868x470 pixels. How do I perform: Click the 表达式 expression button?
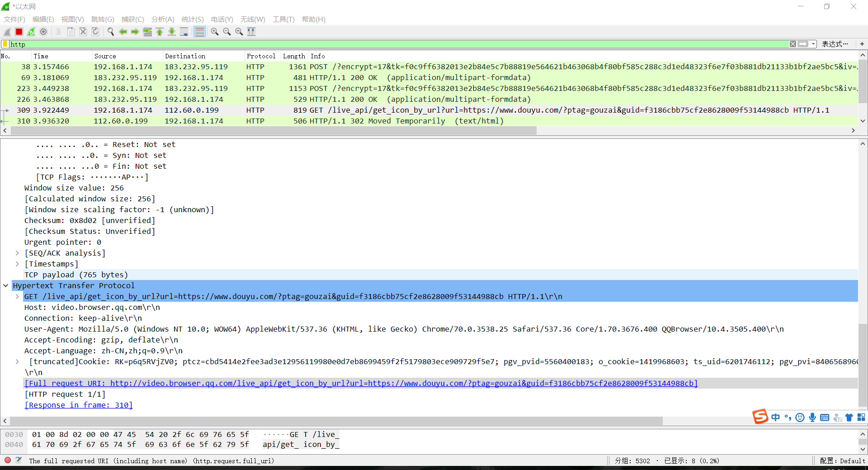835,44
